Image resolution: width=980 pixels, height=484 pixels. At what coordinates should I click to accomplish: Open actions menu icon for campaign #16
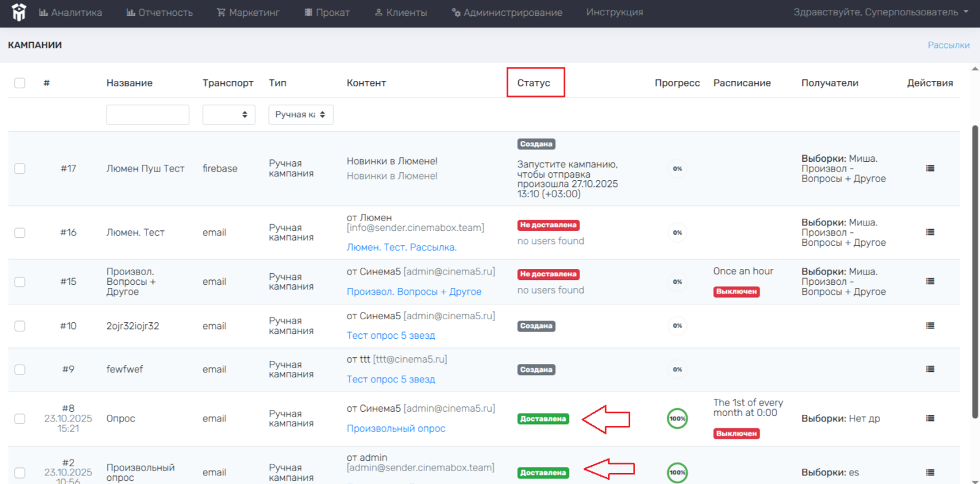[x=930, y=232]
